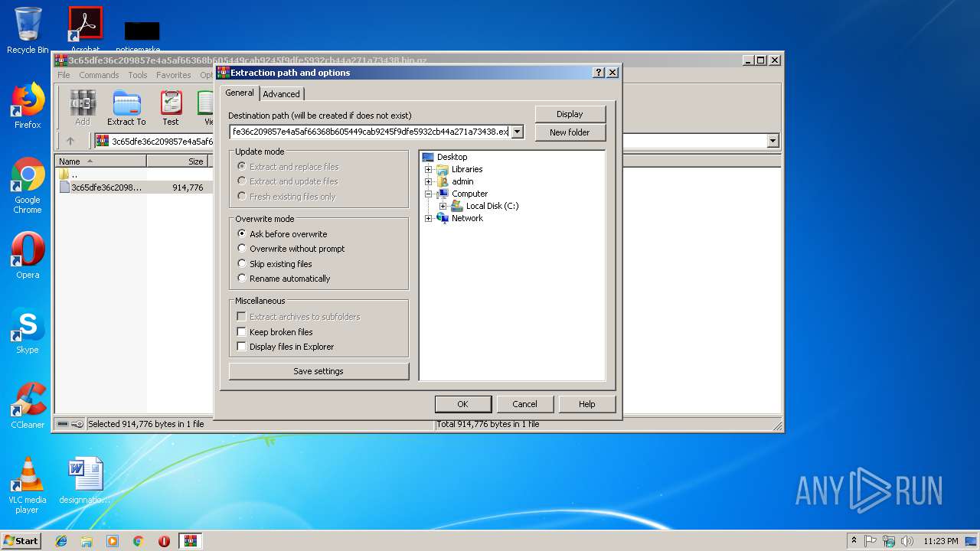The image size is (980, 551).
Task: Open Skype desktop shortcut
Action: point(28,331)
